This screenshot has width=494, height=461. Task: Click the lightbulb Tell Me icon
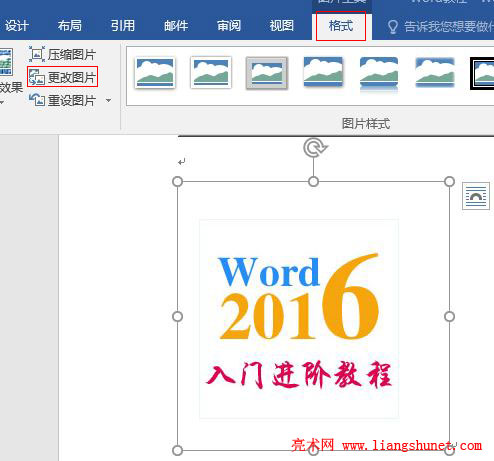click(393, 27)
